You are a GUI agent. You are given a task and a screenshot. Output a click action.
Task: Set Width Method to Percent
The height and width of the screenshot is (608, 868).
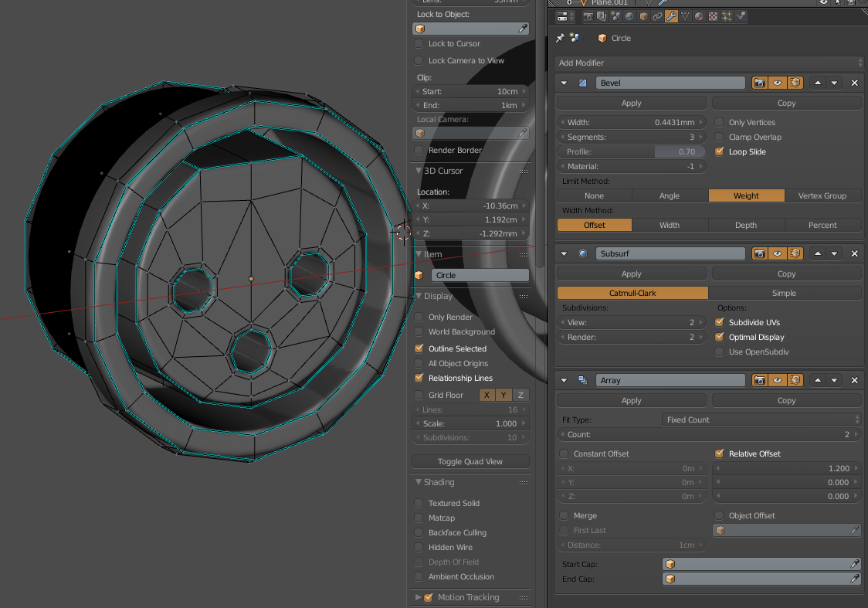[x=822, y=225]
